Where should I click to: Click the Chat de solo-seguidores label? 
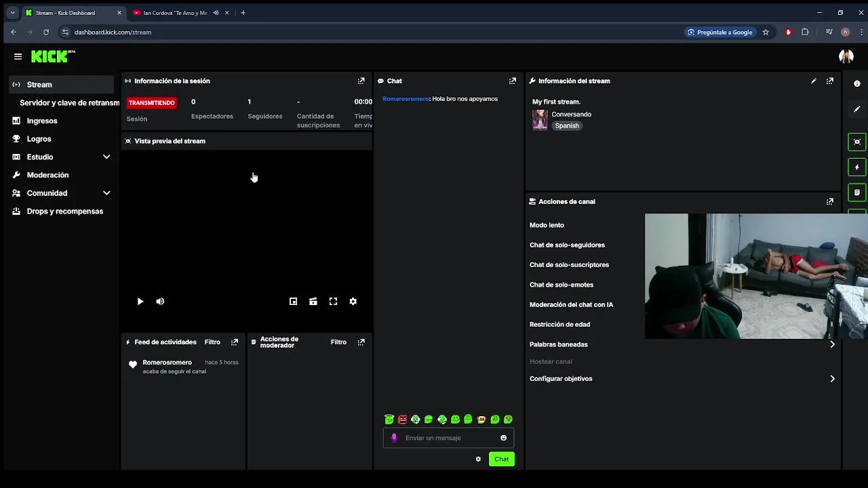coord(567,245)
